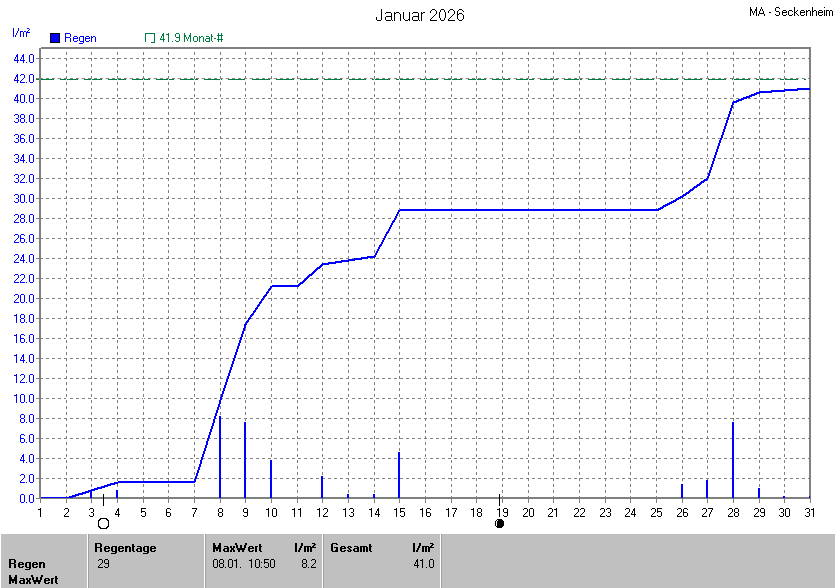The image size is (835, 588).
Task: Click the 'MA - Seckenheim' station label
Action: pos(788,12)
